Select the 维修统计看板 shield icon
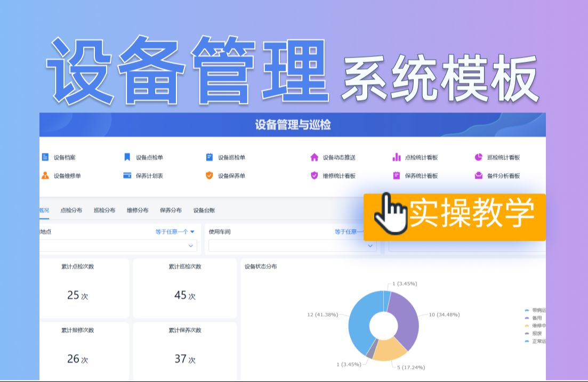Image resolution: width=588 pixels, height=382 pixels. pos(314,175)
